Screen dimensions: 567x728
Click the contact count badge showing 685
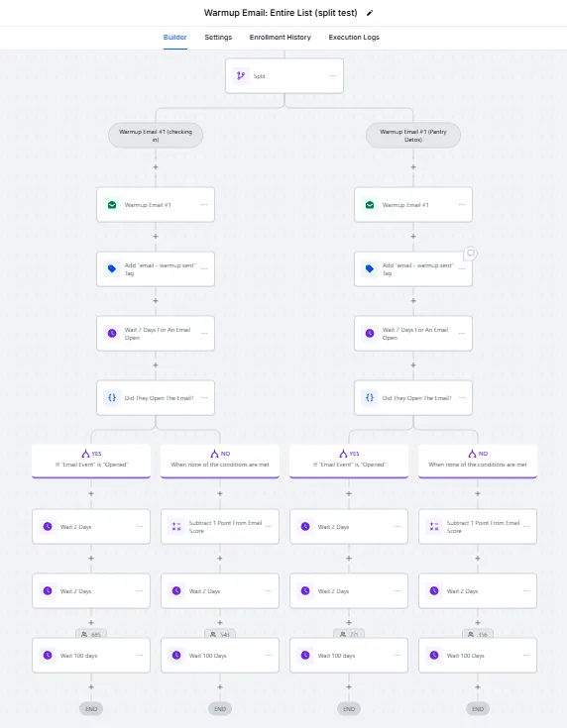tap(91, 634)
